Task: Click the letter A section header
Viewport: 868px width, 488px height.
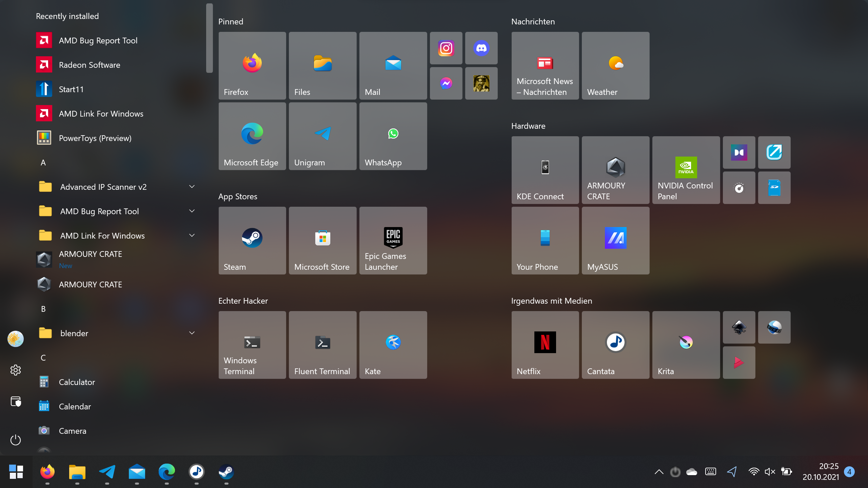Action: tap(43, 163)
